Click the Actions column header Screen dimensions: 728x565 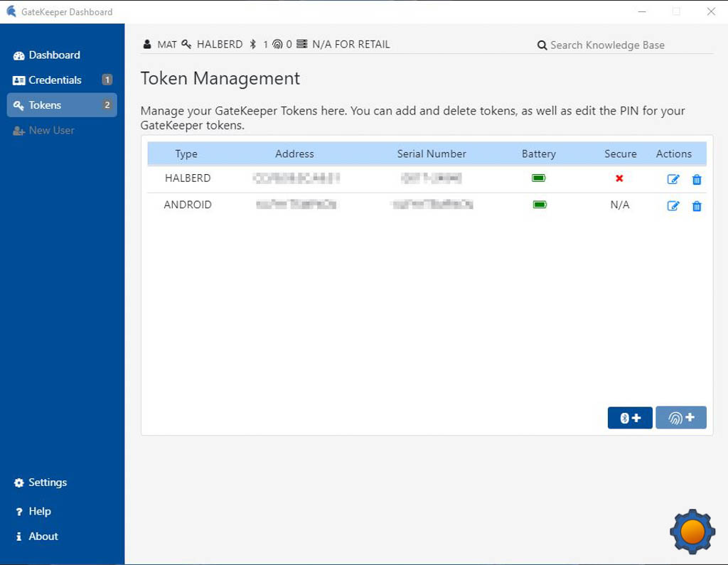(x=674, y=154)
